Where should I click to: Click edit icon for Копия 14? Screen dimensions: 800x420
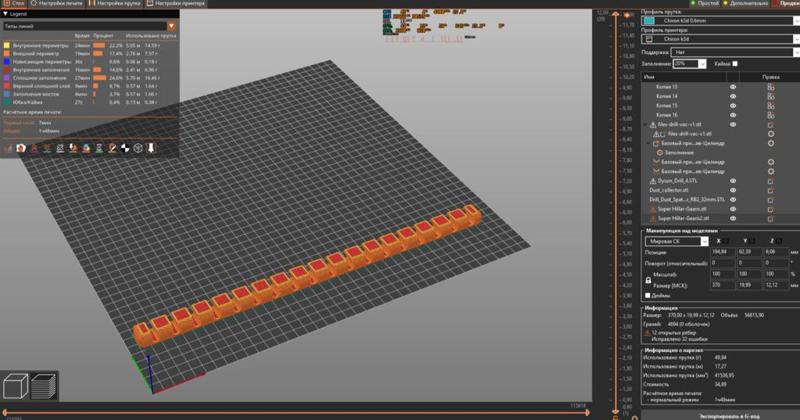(x=770, y=96)
